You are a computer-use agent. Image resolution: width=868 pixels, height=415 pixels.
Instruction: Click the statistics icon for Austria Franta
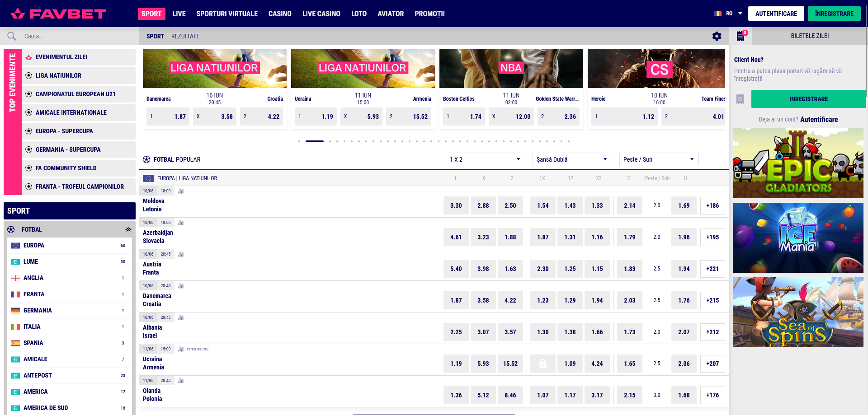181,254
